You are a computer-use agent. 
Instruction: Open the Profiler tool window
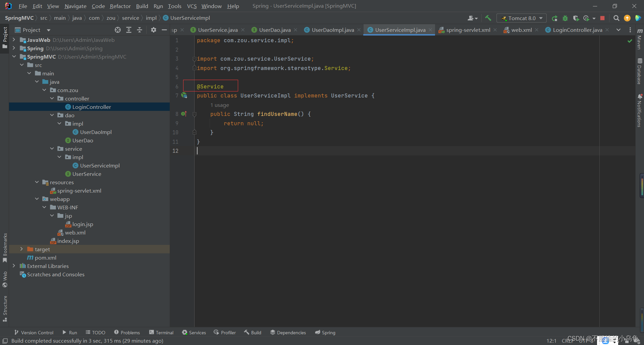click(x=225, y=333)
